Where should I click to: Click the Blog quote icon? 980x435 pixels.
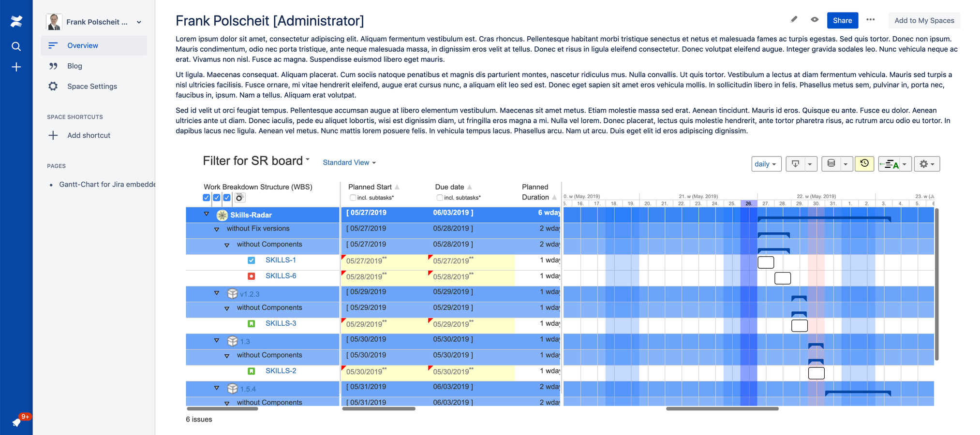53,66
